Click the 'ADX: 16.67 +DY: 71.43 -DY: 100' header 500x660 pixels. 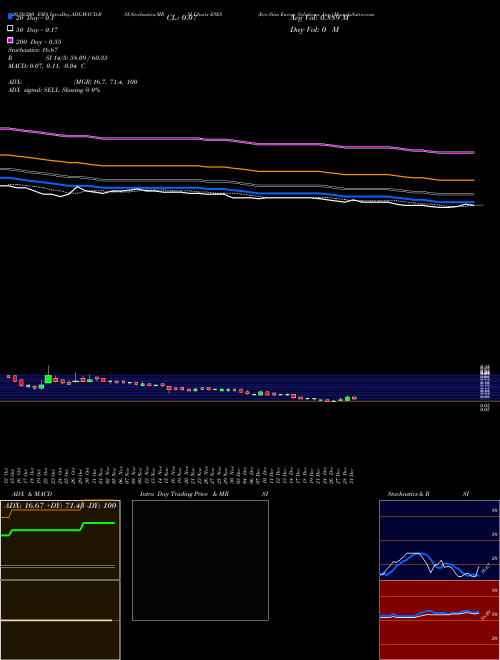click(x=60, y=505)
